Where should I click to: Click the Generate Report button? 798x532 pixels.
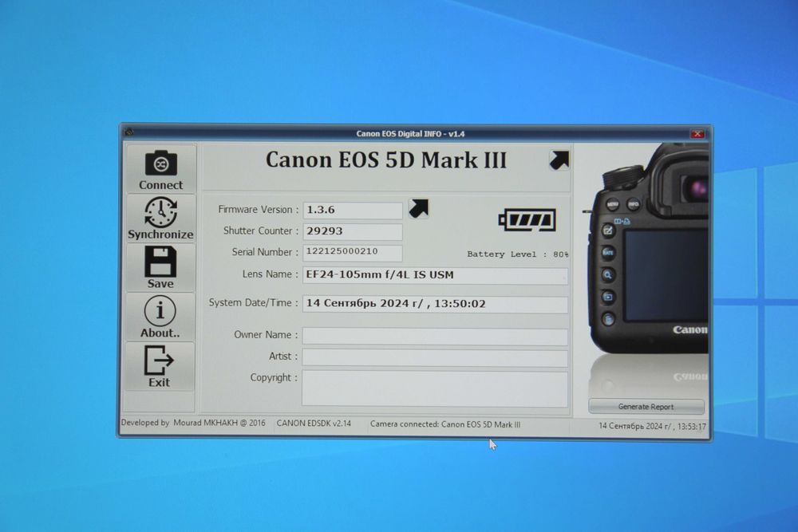pos(646,406)
